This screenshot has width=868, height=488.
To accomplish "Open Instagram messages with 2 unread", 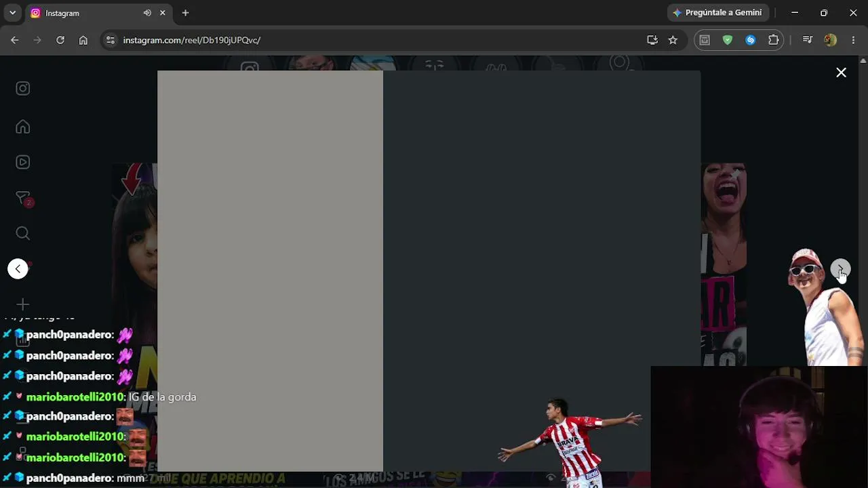I will (24, 198).
